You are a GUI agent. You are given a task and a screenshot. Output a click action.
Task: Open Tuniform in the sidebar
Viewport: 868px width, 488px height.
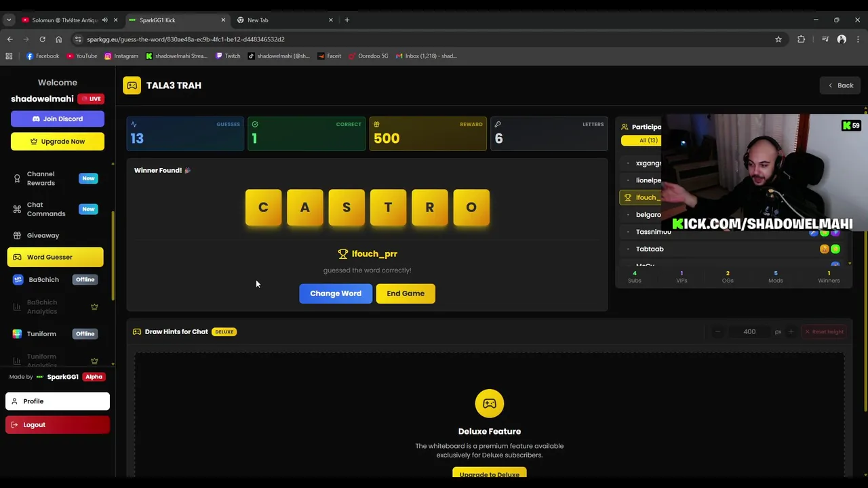coord(56,333)
